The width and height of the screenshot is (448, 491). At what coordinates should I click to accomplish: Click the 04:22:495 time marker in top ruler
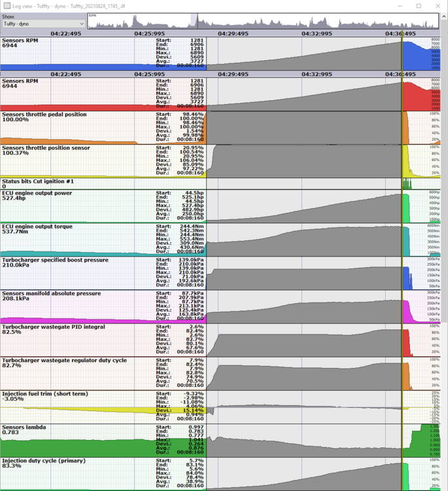pos(65,34)
